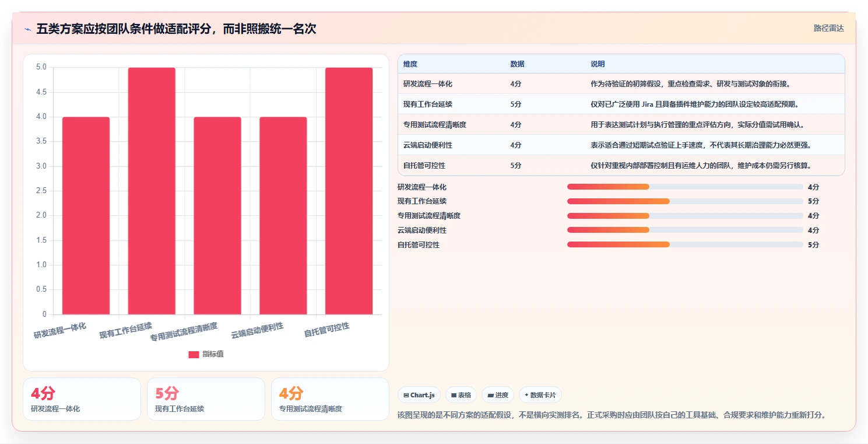Click the 现有工作台延续 progress bar
This screenshot has width=868, height=444.
point(685,201)
